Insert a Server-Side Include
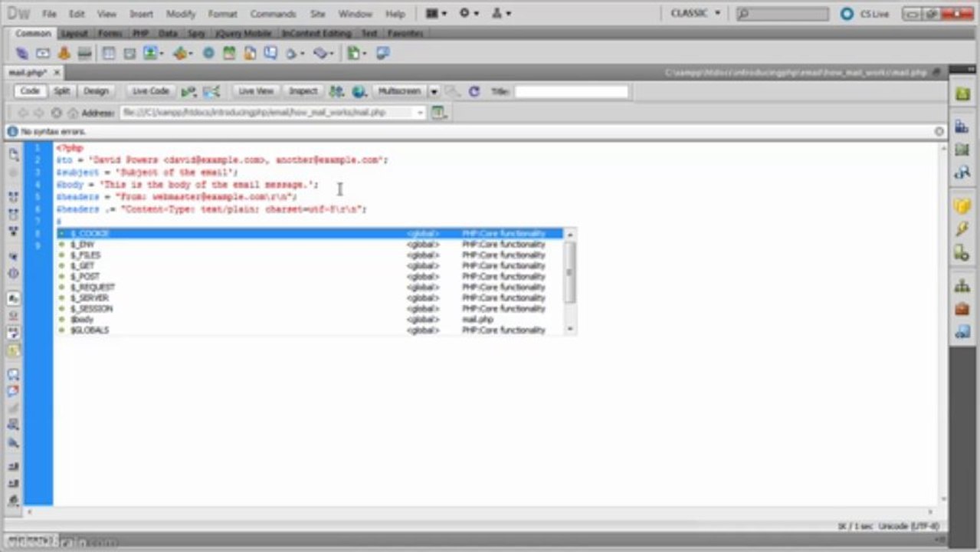This screenshot has width=980, height=552. [250, 53]
